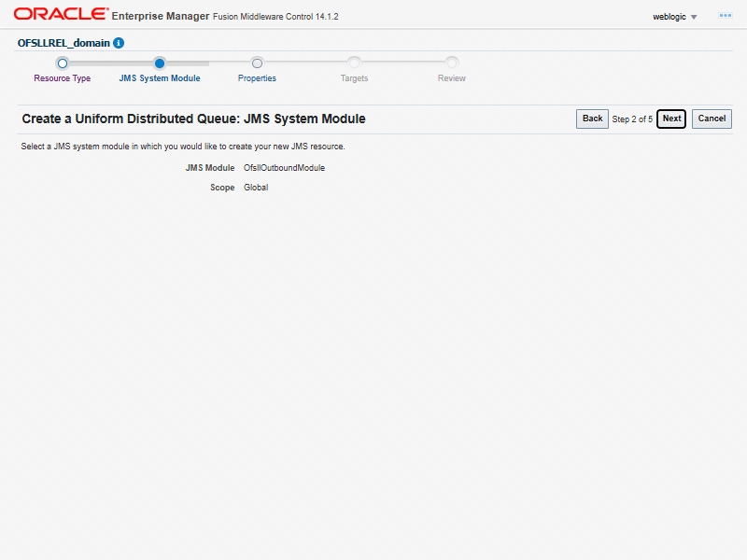Click the 'JMS Module' label
Viewport: 747px width, 560px height.
(210, 168)
